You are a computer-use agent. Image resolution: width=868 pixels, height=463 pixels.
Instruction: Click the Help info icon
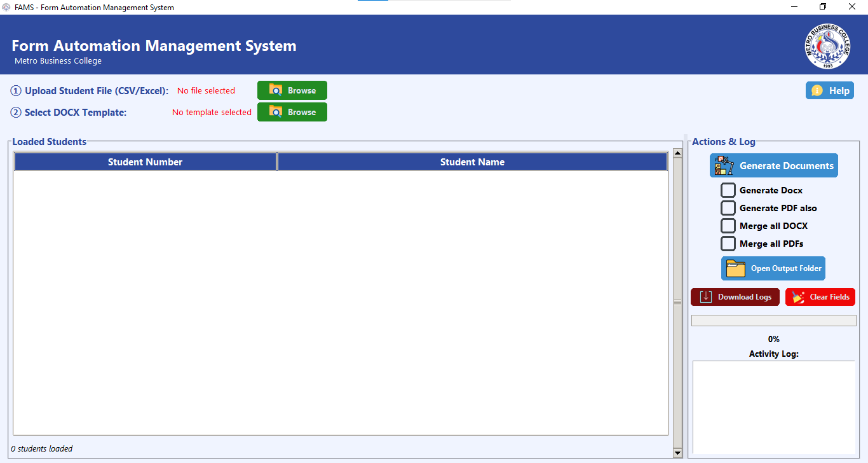(817, 91)
